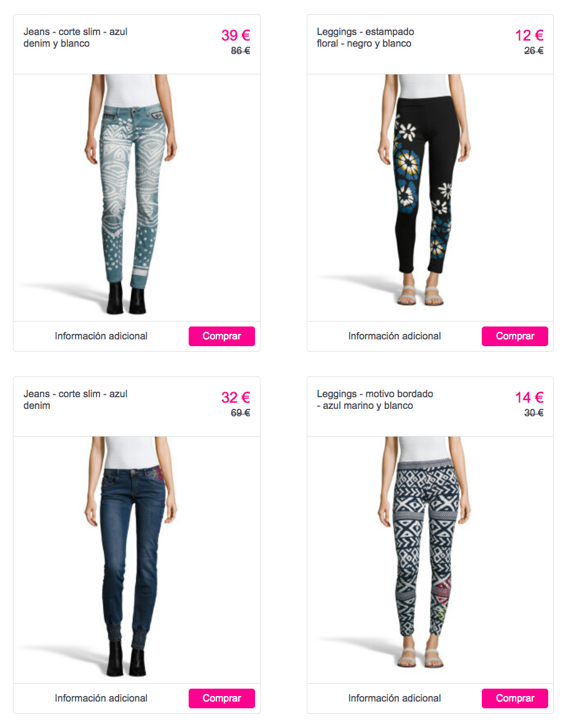Click Comprar for floral leggings

click(514, 336)
